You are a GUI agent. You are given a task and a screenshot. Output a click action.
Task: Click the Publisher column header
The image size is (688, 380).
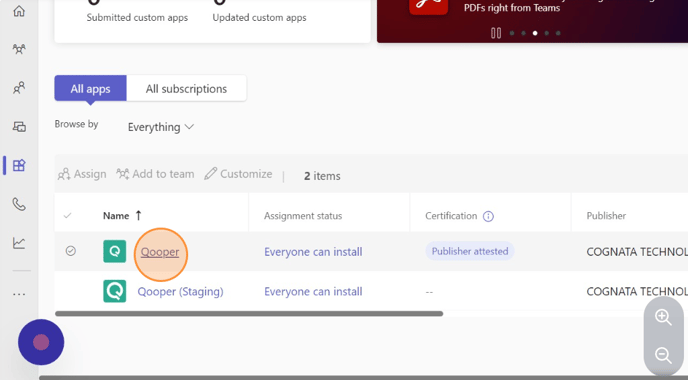point(606,216)
